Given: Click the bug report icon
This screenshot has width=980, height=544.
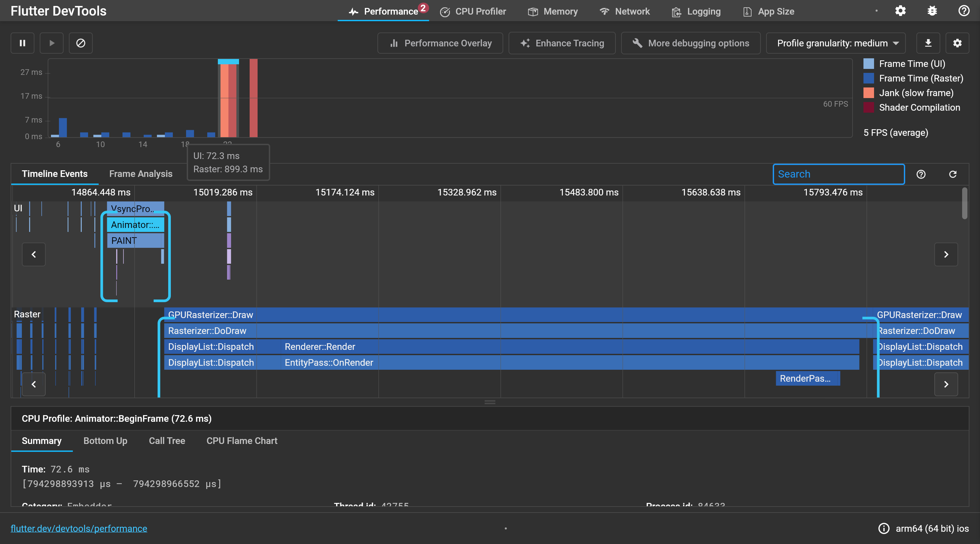Looking at the screenshot, I should [x=932, y=11].
